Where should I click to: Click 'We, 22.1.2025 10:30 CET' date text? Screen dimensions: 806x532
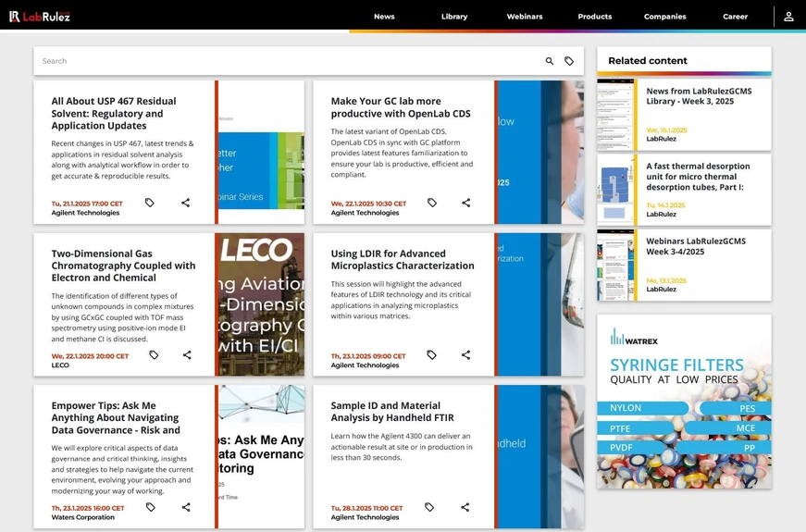[368, 204]
